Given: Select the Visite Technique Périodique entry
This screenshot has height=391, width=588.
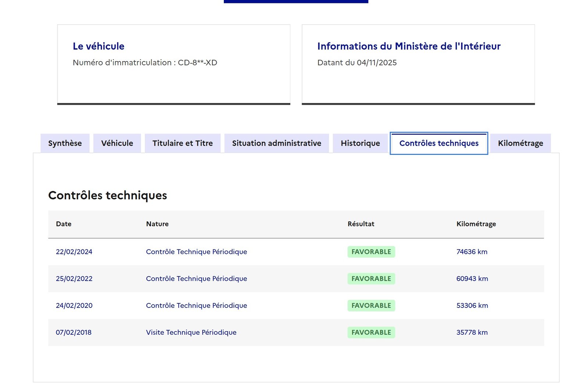Looking at the screenshot, I should tap(191, 333).
